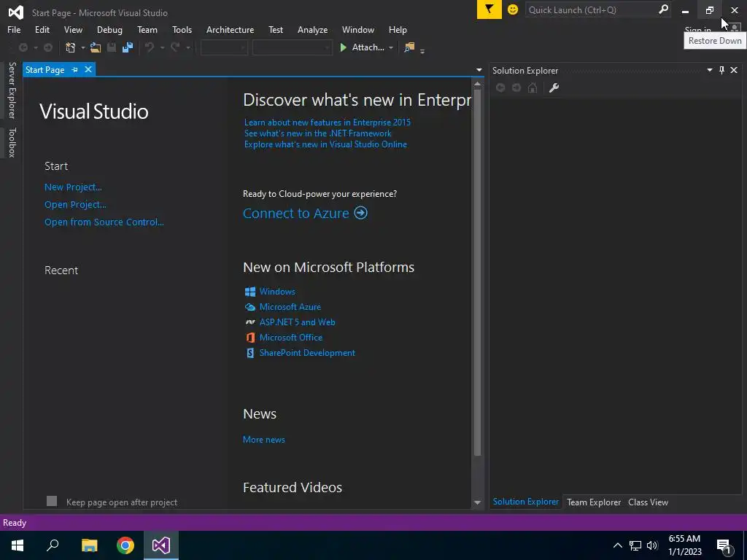Click the More news link
The width and height of the screenshot is (747, 560).
pyautogui.click(x=264, y=440)
